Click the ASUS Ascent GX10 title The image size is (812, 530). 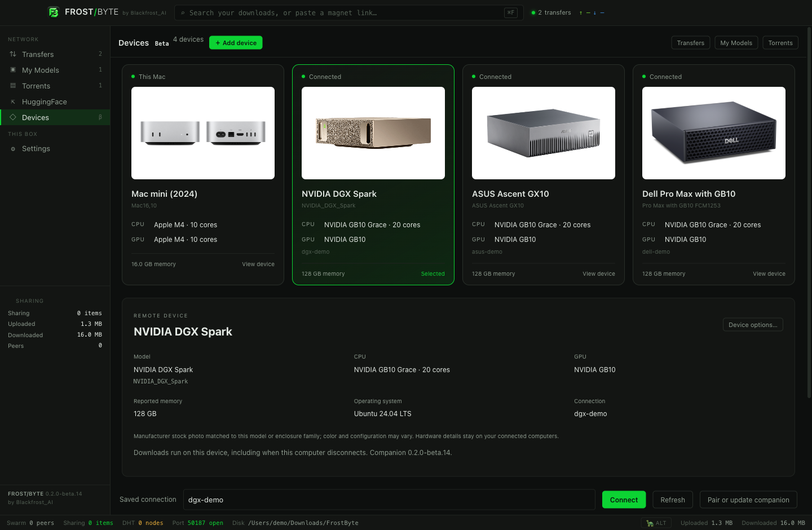click(x=510, y=194)
